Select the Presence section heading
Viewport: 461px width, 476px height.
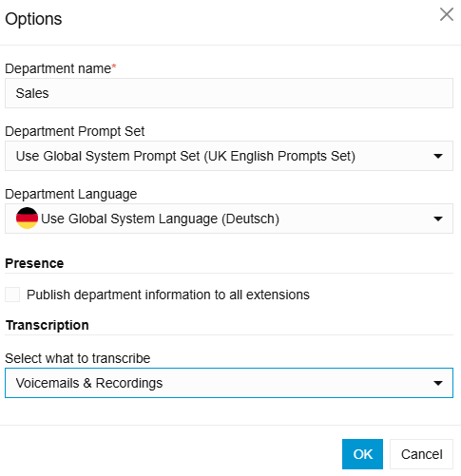(x=34, y=263)
